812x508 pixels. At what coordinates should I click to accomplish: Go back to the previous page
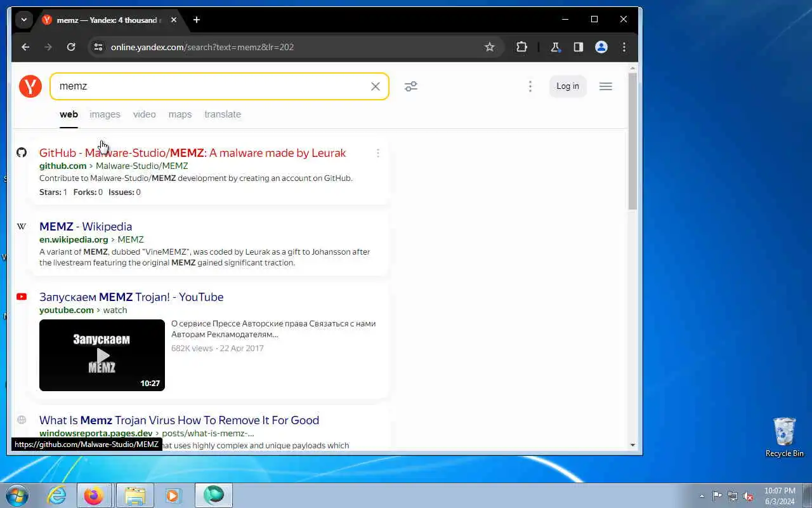pyautogui.click(x=25, y=47)
